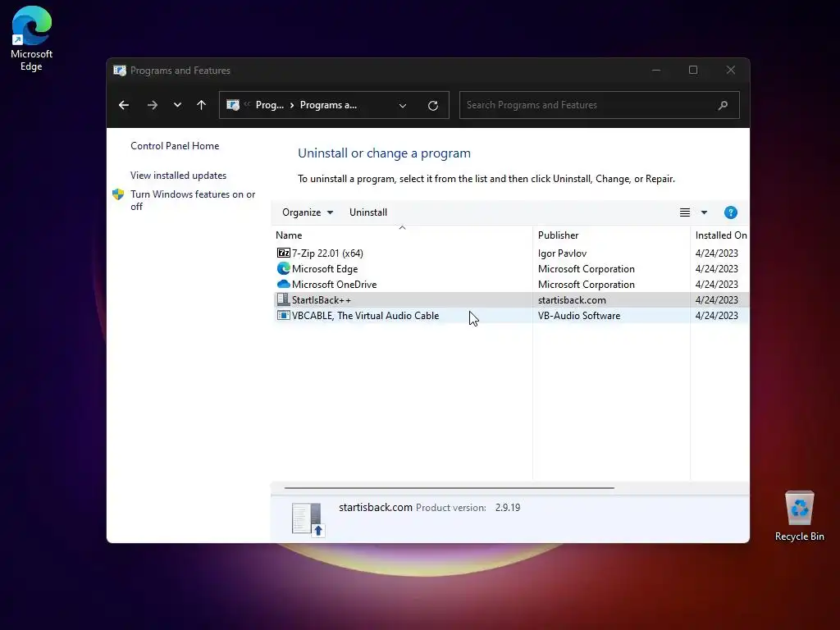Change view with the view icon
840x630 pixels.
point(685,212)
